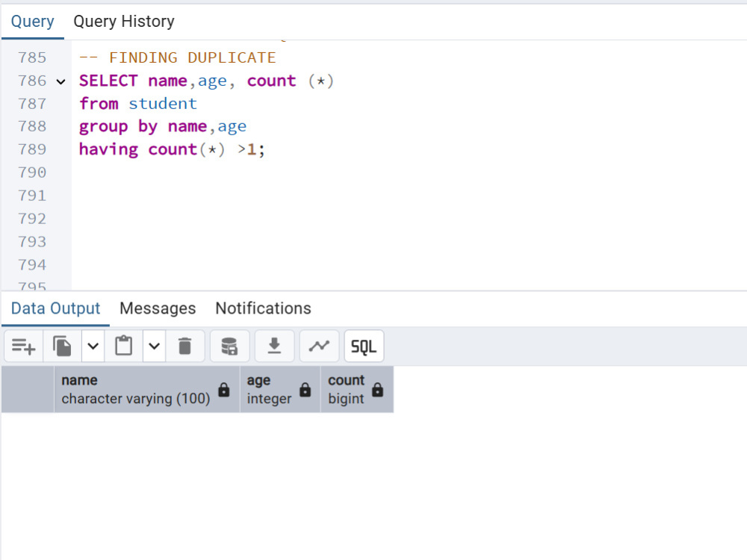Click the name column header

click(146, 389)
